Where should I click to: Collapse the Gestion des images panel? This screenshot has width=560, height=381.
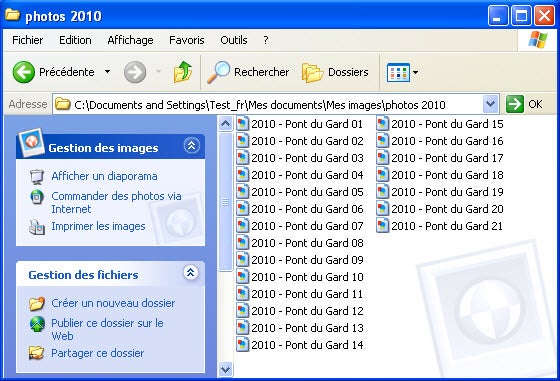coord(191,145)
